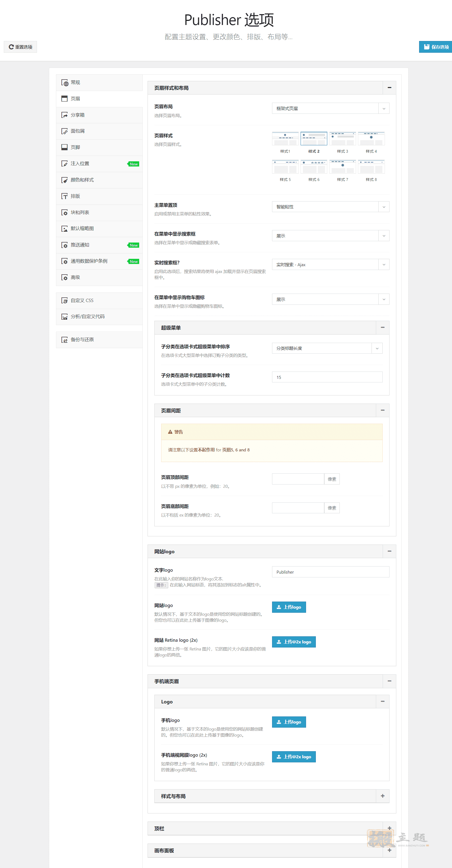Open the 实时搜索框 dropdown showing 实时搜索 - Ajax
The height and width of the screenshot is (868, 452).
pos(331,265)
